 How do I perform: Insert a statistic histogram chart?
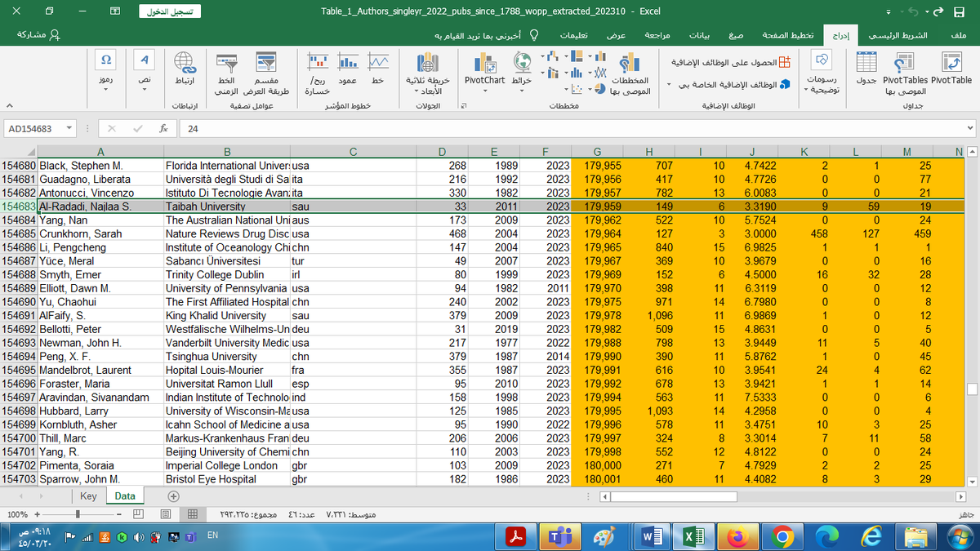point(577,73)
